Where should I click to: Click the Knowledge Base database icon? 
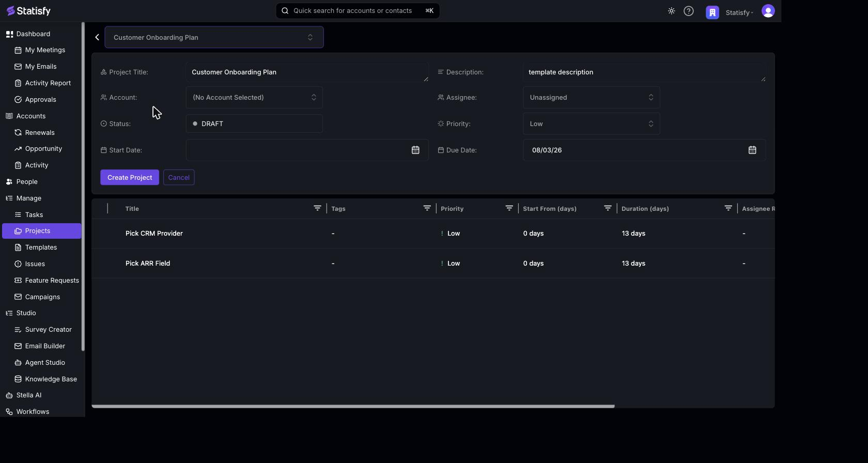[18, 379]
